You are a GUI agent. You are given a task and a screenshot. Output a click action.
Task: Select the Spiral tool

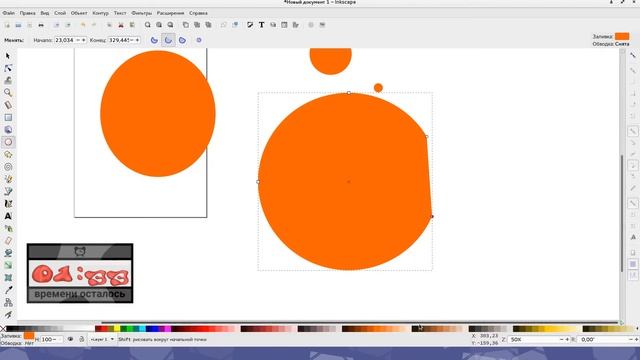tap(8, 167)
